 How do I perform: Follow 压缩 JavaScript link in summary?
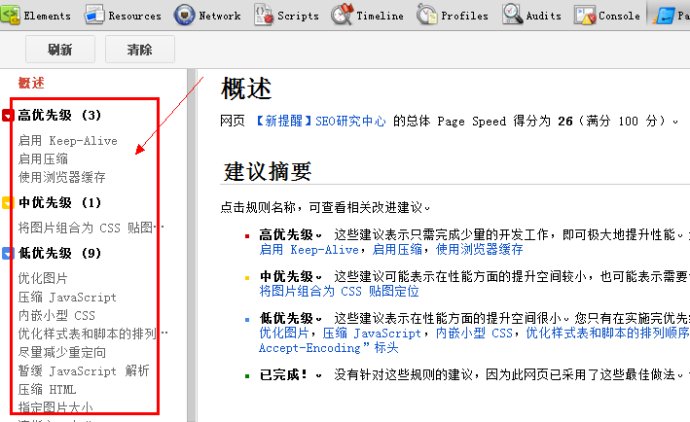[x=372, y=333]
